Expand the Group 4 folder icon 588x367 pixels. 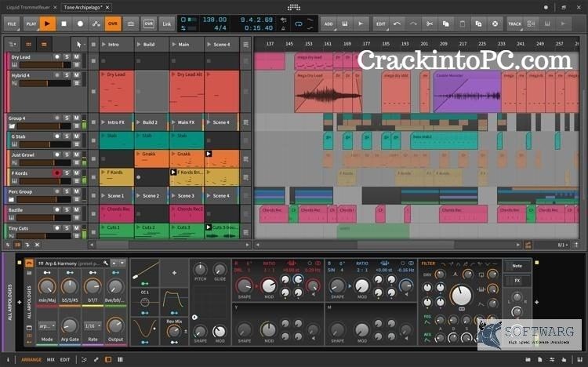point(12,126)
